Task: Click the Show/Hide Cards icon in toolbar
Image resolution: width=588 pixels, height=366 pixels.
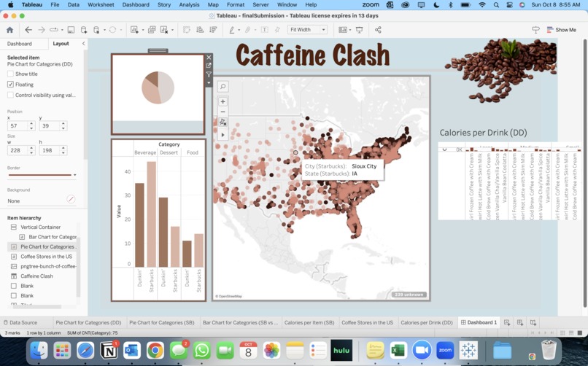Action: 342,30
